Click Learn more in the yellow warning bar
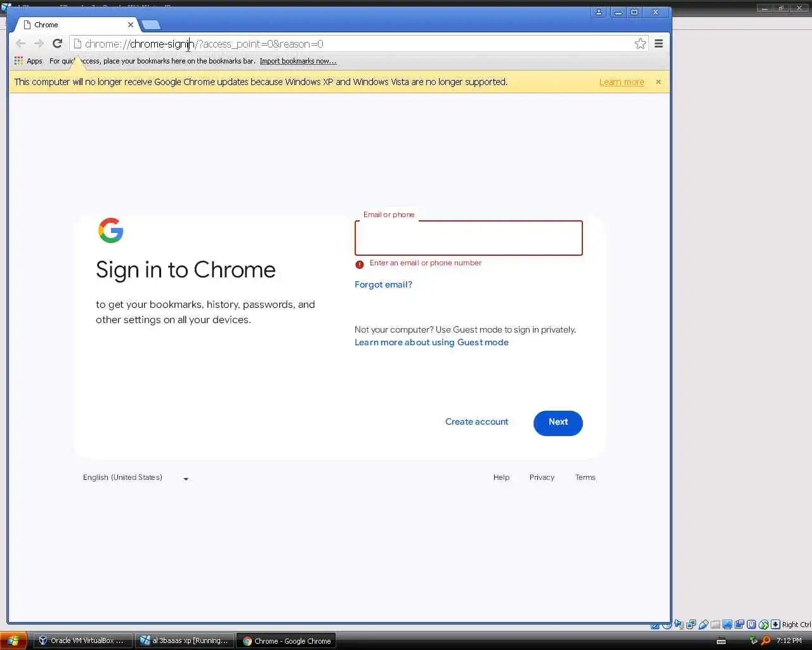 tap(622, 82)
